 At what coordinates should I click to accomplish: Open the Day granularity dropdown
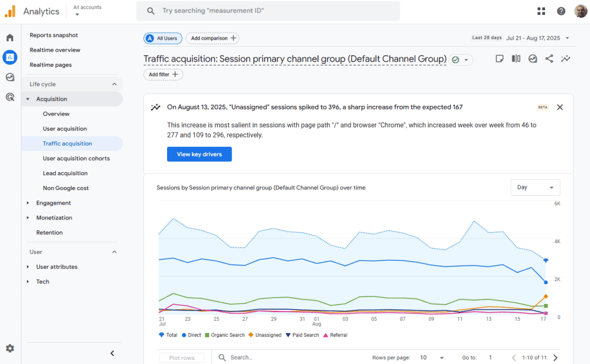point(535,188)
